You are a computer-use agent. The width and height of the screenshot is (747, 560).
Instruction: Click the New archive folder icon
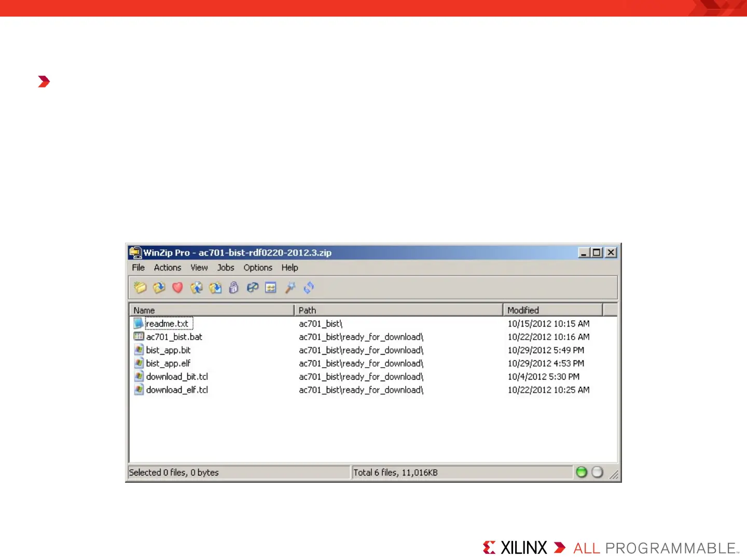coord(140,287)
